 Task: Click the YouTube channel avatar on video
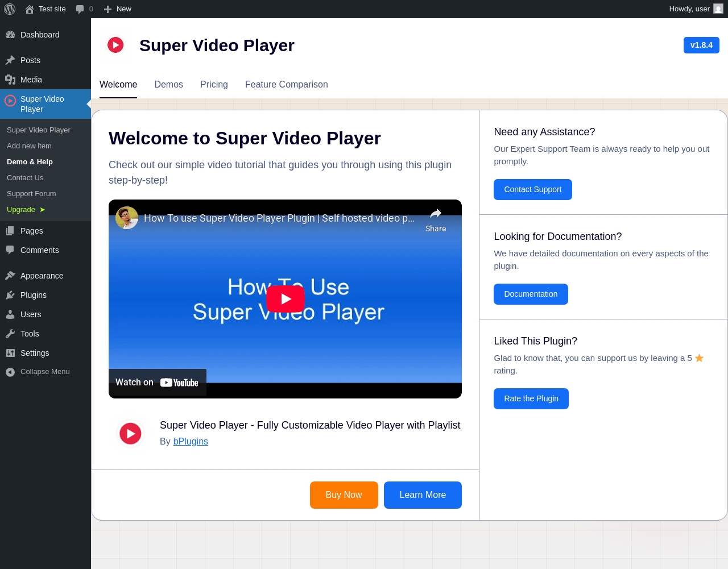(x=127, y=218)
